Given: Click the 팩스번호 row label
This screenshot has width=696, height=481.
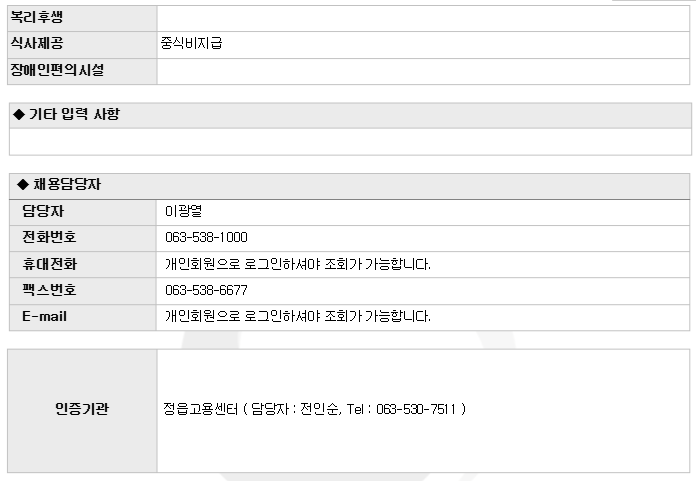Looking at the screenshot, I should pyautogui.click(x=49, y=290).
